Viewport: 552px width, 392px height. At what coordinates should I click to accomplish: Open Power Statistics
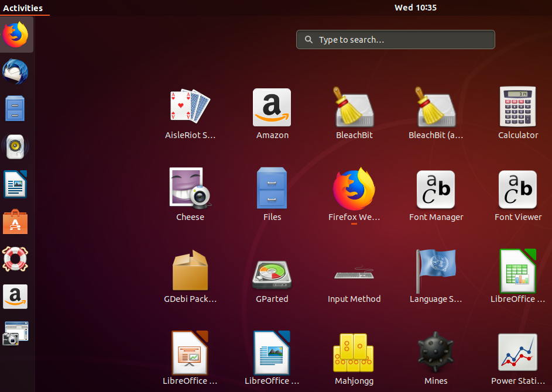pos(518,359)
